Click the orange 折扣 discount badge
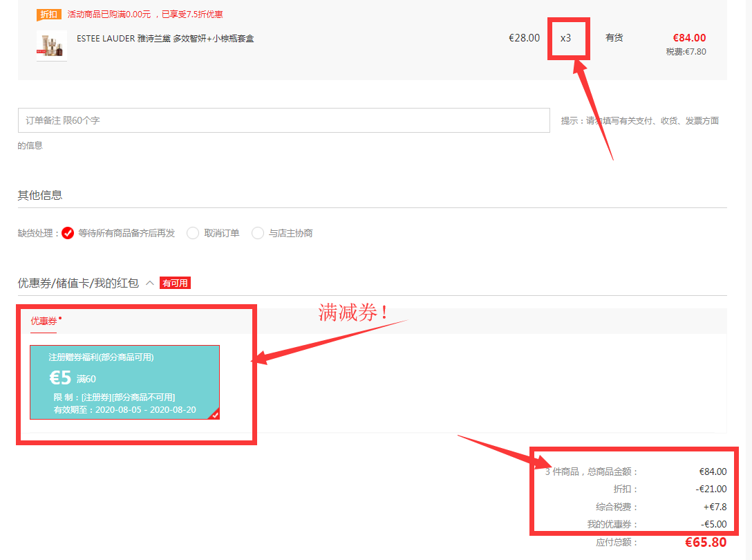 [x=49, y=15]
